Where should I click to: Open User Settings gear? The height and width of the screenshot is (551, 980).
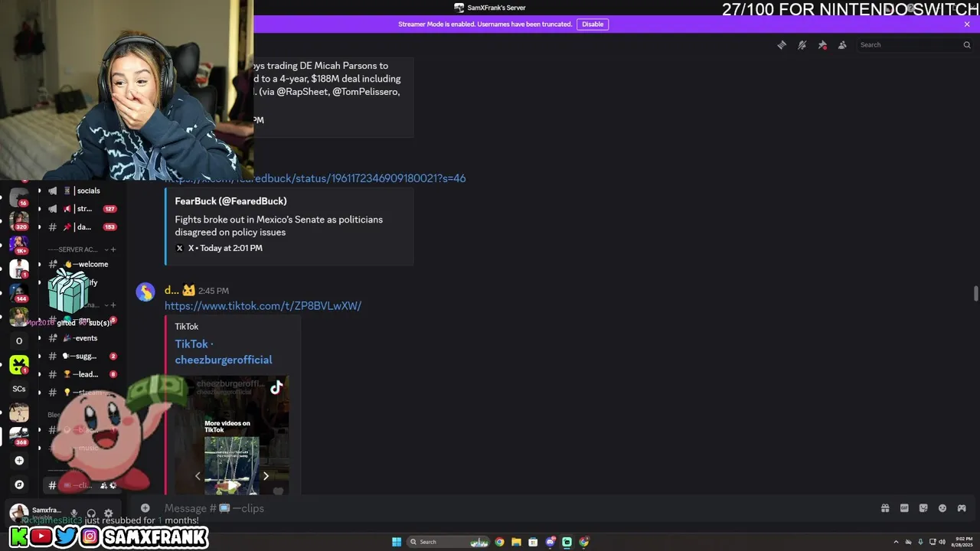(109, 514)
